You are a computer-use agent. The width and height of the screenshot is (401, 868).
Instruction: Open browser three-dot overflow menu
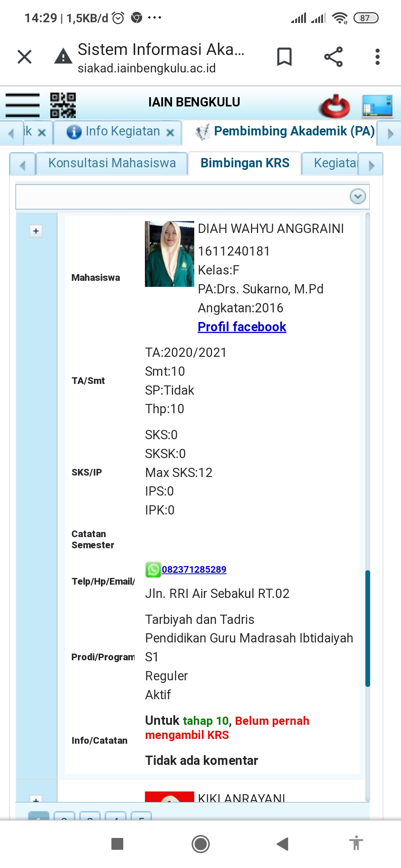[x=377, y=57]
